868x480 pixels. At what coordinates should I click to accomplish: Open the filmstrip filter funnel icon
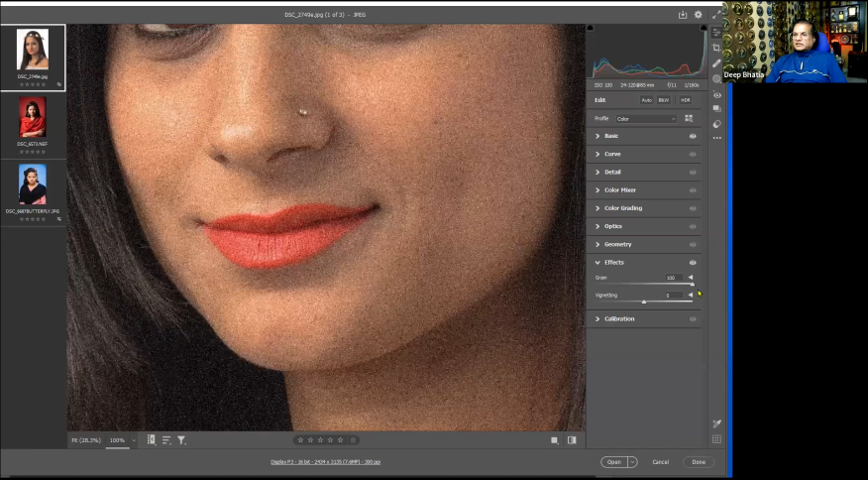(x=181, y=439)
